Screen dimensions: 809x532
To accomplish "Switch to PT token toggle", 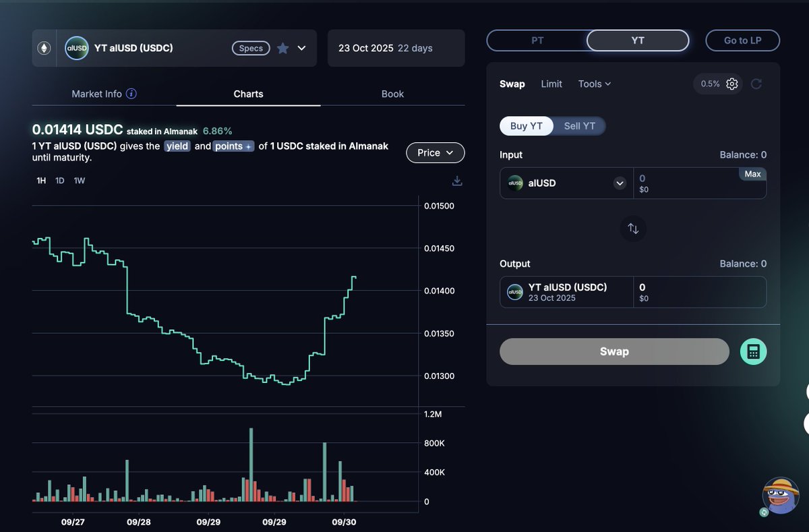I will 537,40.
